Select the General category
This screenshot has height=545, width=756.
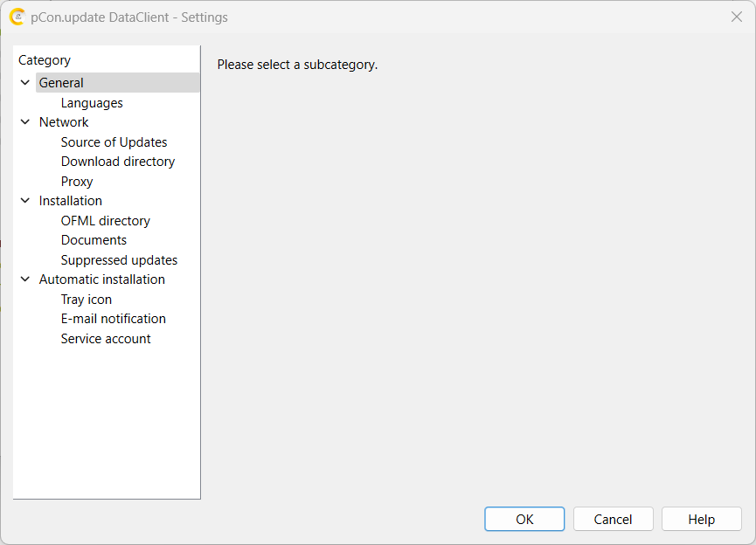click(118, 83)
